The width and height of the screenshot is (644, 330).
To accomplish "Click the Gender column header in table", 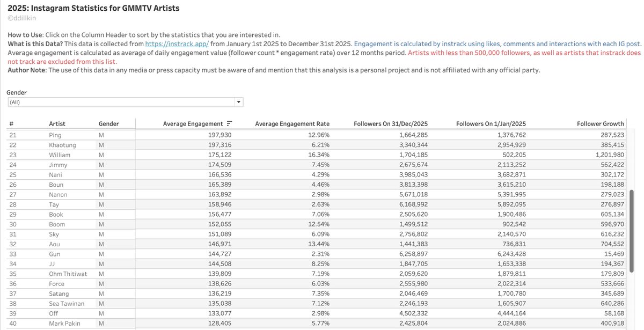I will 108,124.
